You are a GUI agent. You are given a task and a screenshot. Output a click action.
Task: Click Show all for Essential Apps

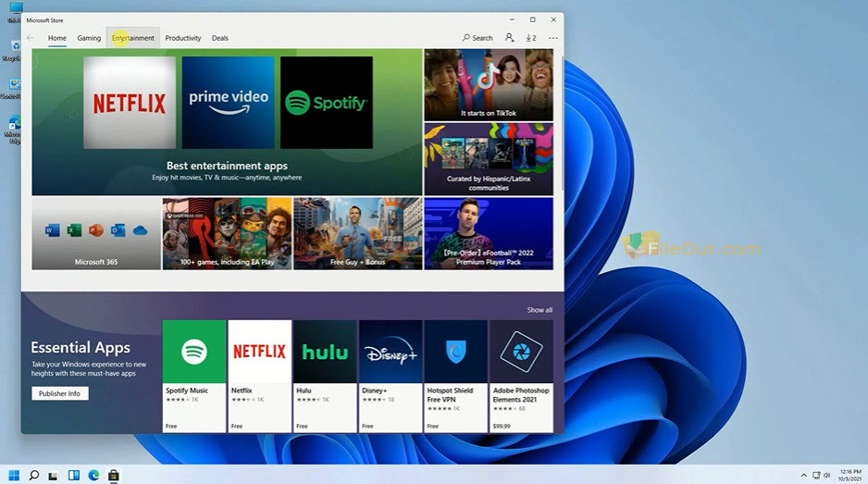click(x=539, y=310)
